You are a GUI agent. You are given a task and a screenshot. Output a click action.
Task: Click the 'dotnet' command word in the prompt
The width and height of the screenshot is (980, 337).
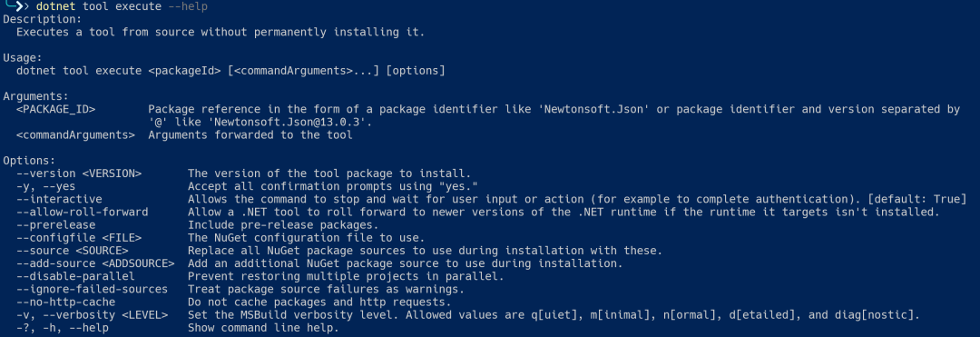[x=55, y=6]
